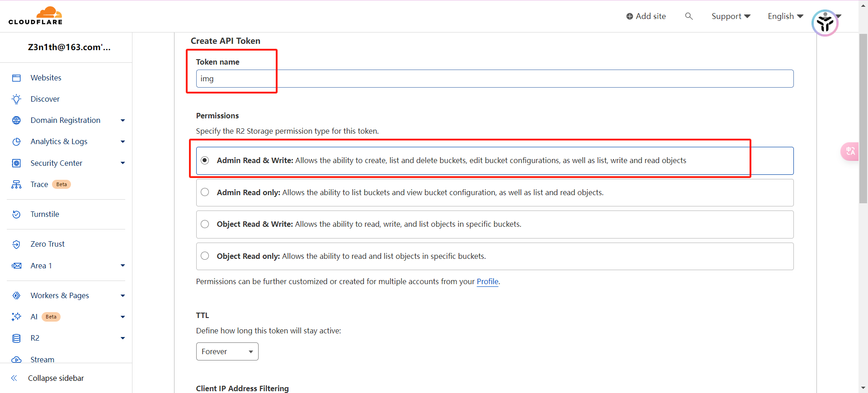Click the Discover lightbulb icon

pos(16,99)
